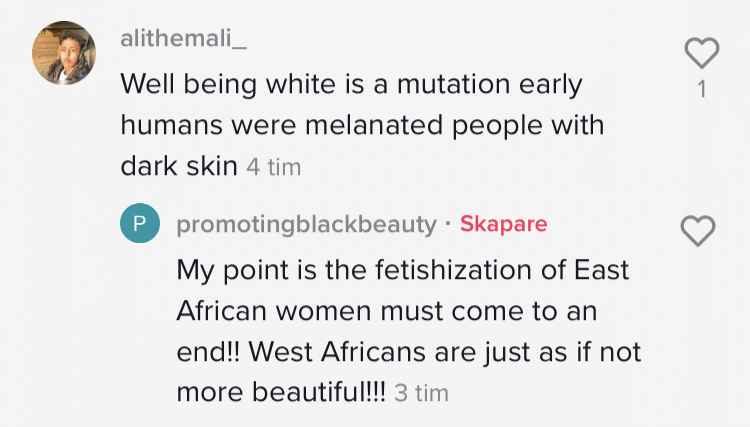Click the word "mutation" in first comment
750x427 pixels.
453,84
